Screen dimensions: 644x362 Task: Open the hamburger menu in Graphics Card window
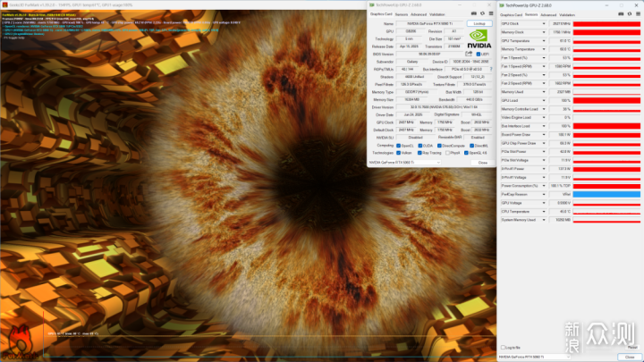point(491,14)
